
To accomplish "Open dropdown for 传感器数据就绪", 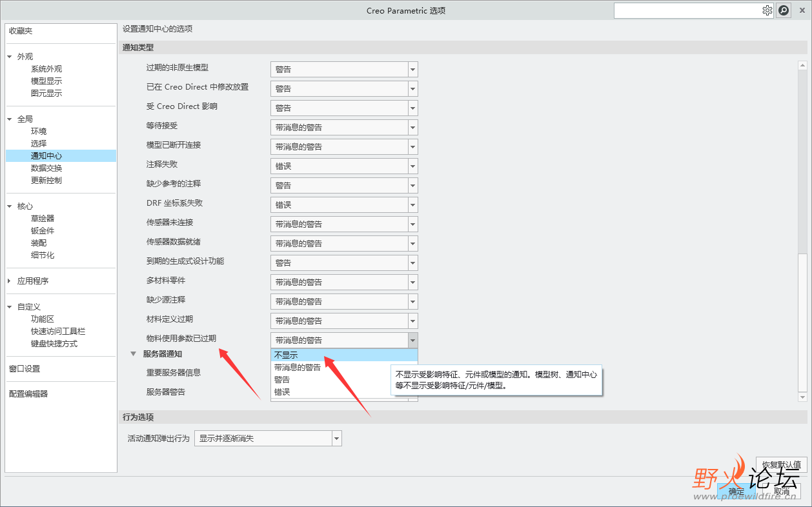I will pos(413,243).
